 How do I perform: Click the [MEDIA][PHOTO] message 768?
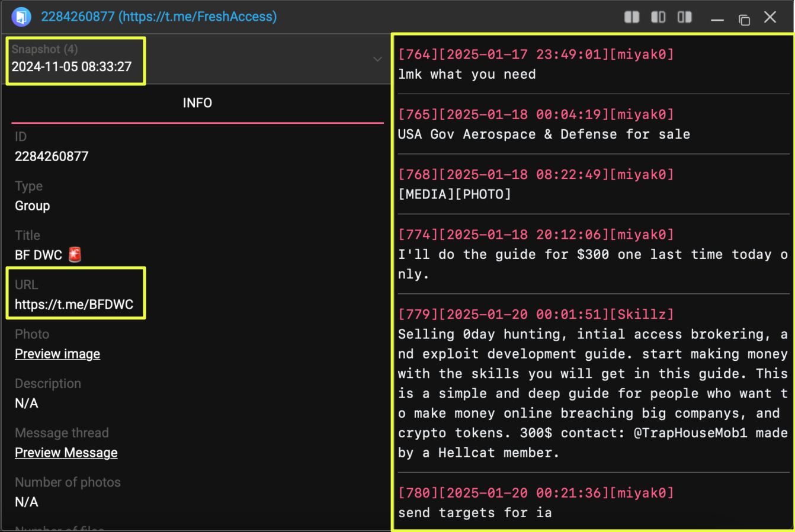[x=454, y=194]
